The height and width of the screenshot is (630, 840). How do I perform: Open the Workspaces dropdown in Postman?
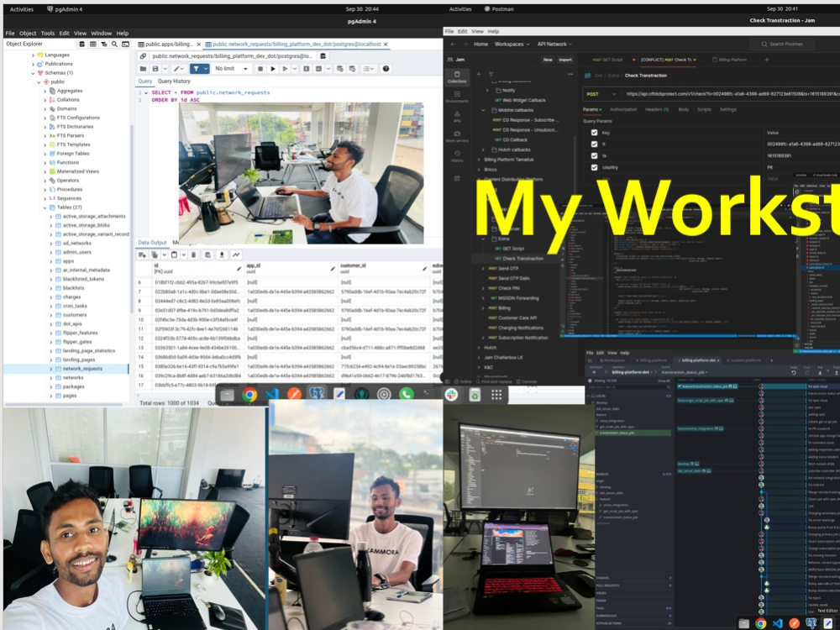coord(512,44)
